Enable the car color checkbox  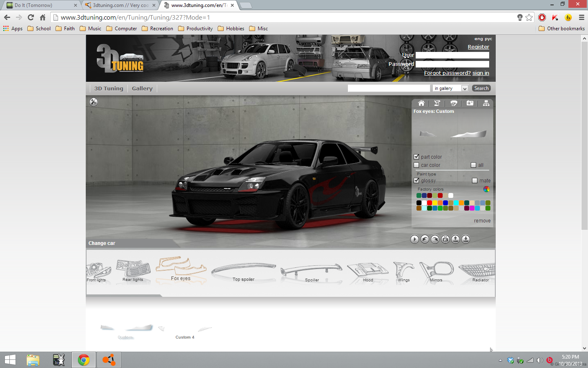(x=416, y=165)
